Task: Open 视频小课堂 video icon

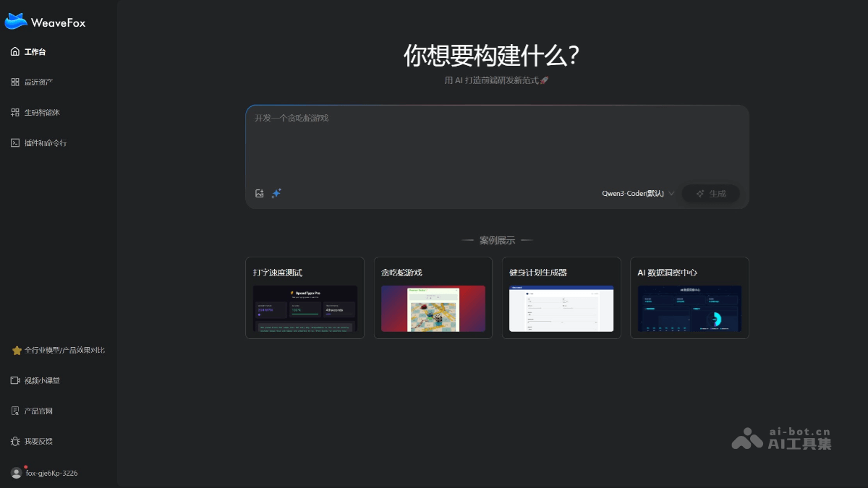Action: tap(15, 380)
